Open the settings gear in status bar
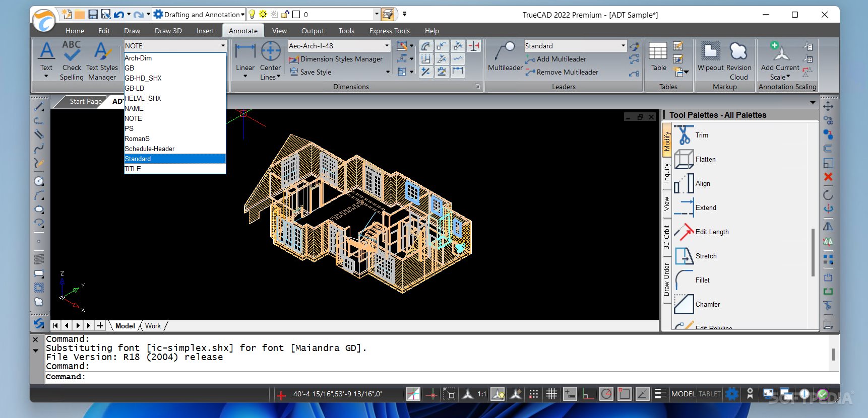The image size is (868, 418). point(732,394)
